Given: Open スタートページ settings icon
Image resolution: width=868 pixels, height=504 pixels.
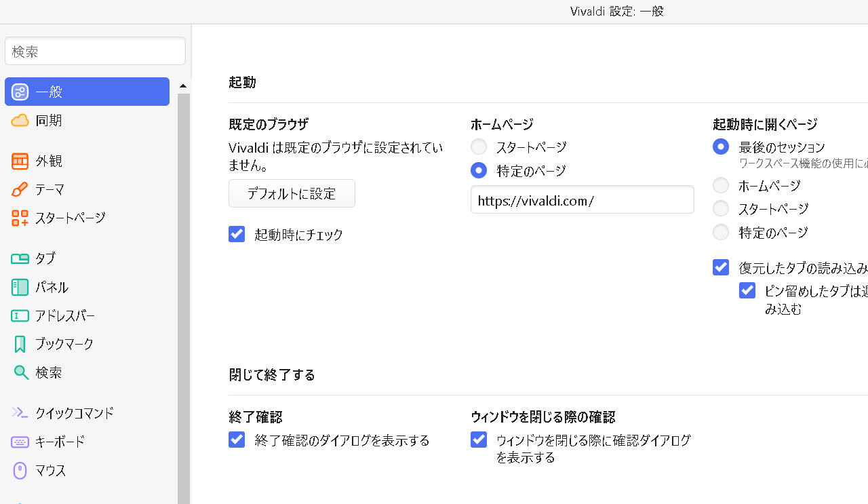Looking at the screenshot, I should pos(20,218).
